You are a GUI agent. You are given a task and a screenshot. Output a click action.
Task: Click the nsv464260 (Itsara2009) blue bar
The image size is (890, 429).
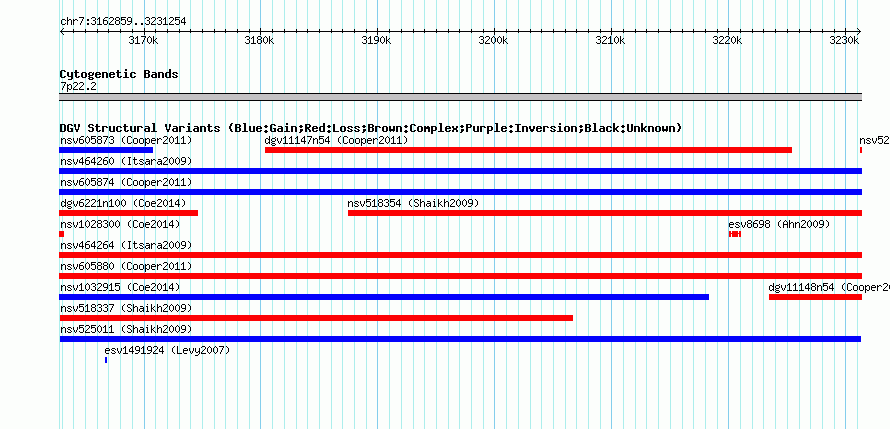point(461,171)
